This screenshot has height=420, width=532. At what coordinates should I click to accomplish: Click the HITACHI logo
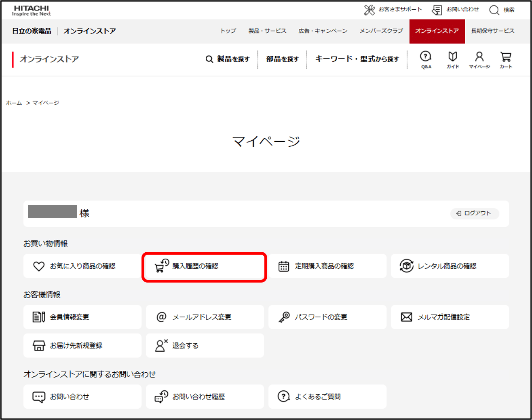click(31, 11)
